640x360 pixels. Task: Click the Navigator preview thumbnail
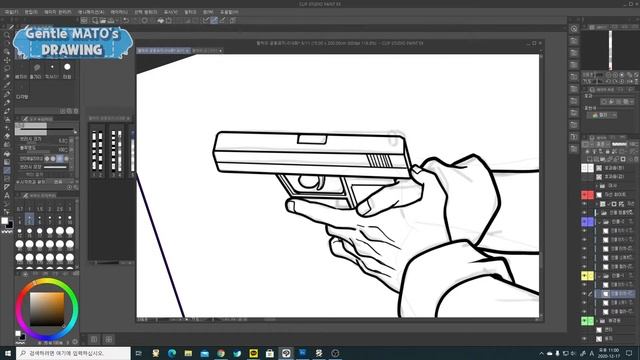pyautogui.click(x=610, y=50)
